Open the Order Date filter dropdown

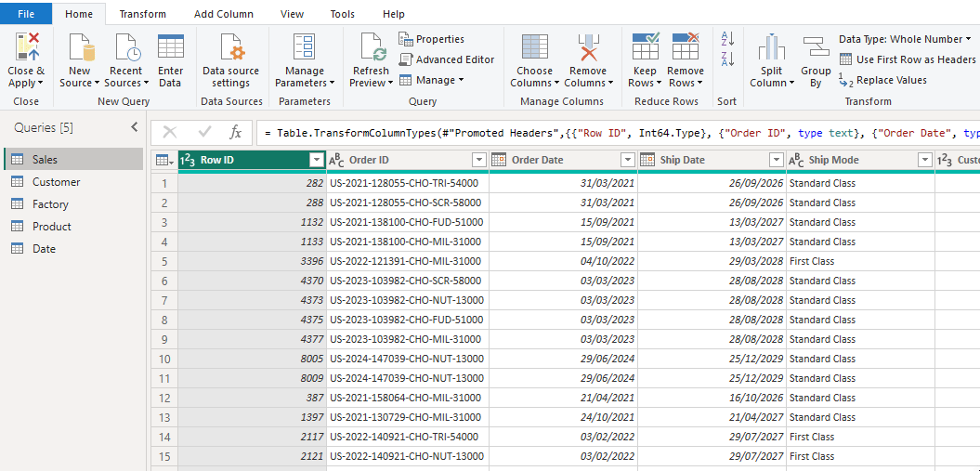coord(628,160)
